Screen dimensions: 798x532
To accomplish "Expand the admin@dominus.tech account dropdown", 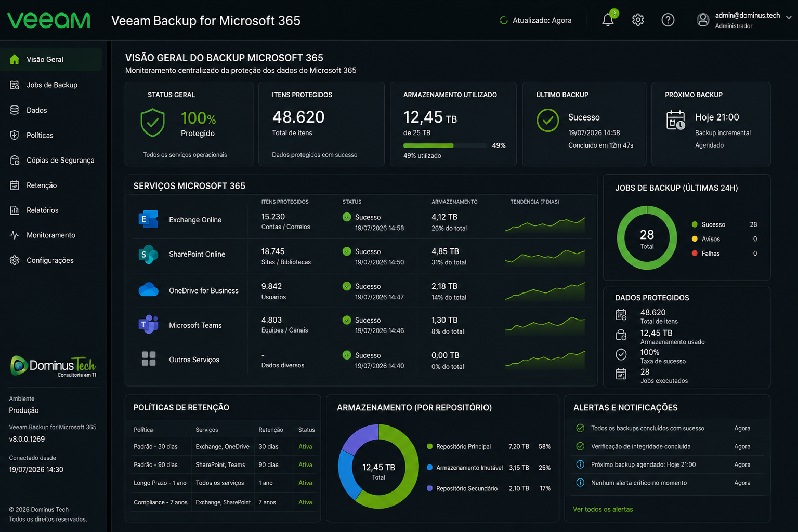I will pyautogui.click(x=789, y=17).
